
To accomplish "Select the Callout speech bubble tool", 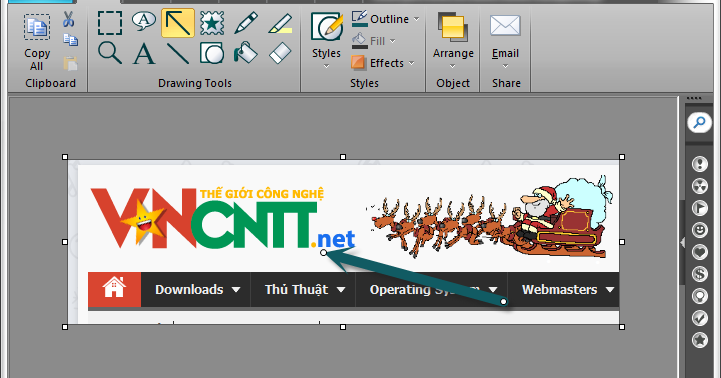I will pyautogui.click(x=143, y=22).
